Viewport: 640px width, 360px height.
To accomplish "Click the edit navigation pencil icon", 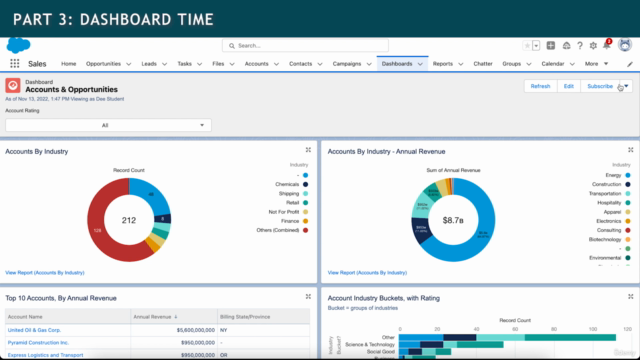I will click(630, 64).
